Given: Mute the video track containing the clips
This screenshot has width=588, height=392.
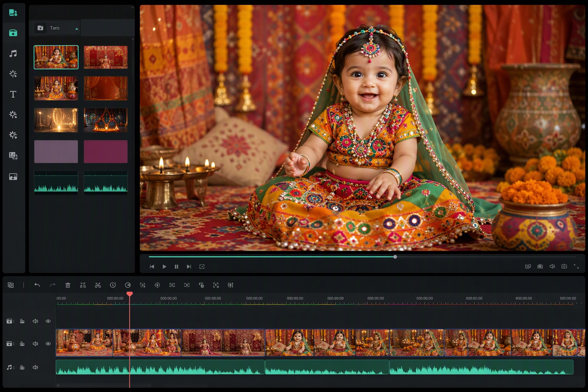Looking at the screenshot, I should pyautogui.click(x=35, y=344).
